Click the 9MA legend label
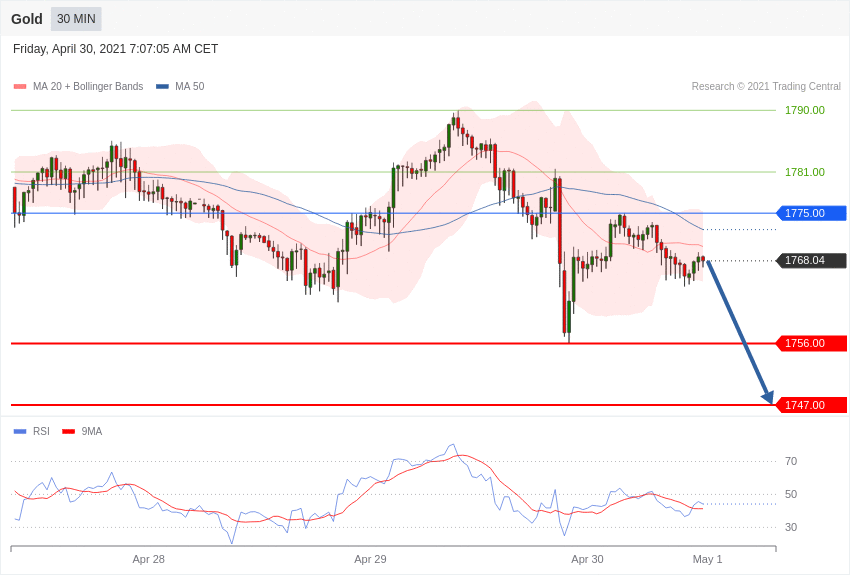The height and width of the screenshot is (576, 850). pyautogui.click(x=92, y=431)
